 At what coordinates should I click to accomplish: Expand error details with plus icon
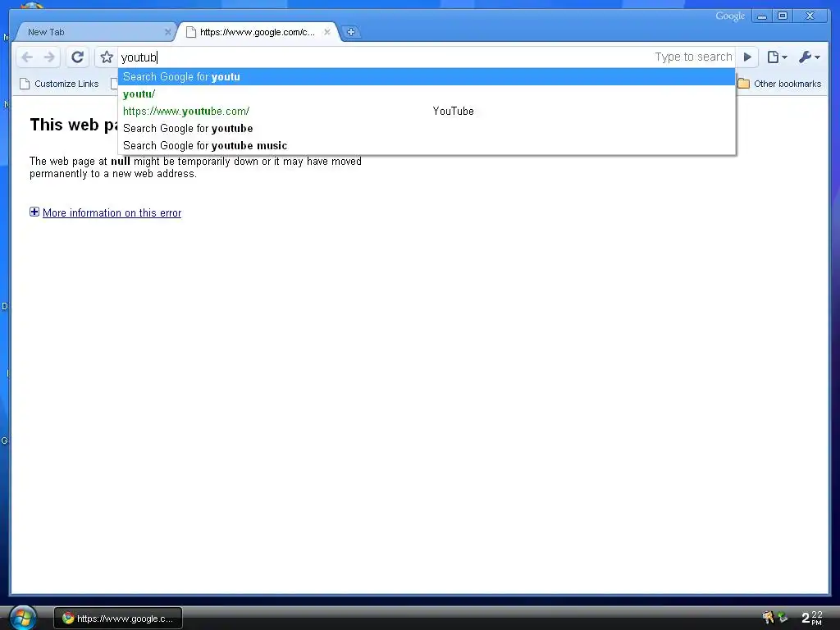[34, 212]
